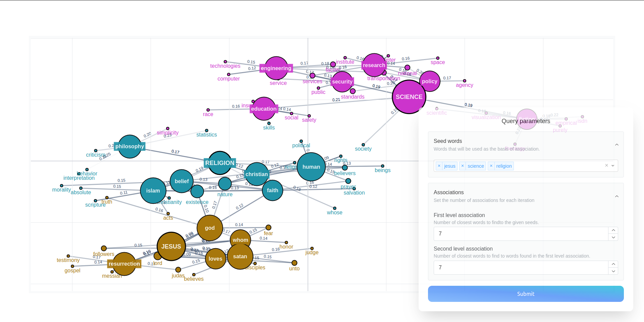Increase second level association value
This screenshot has width=644, height=322.
[613, 264]
